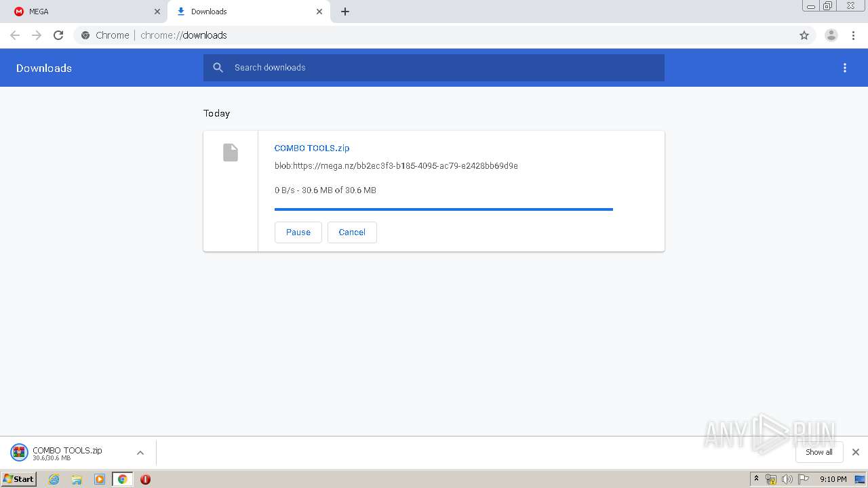Click the Downloads page heading
Image resolution: width=868 pixels, height=488 pixels.
point(44,68)
